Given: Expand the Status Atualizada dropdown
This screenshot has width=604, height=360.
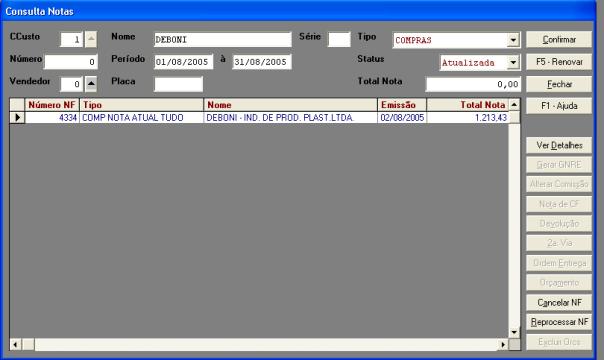Looking at the screenshot, I should pos(513,62).
